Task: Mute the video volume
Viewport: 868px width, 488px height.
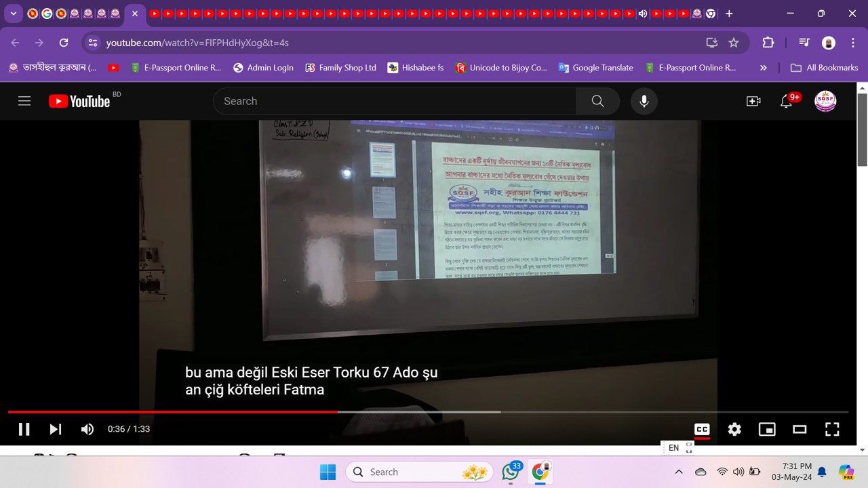Action: (x=87, y=429)
